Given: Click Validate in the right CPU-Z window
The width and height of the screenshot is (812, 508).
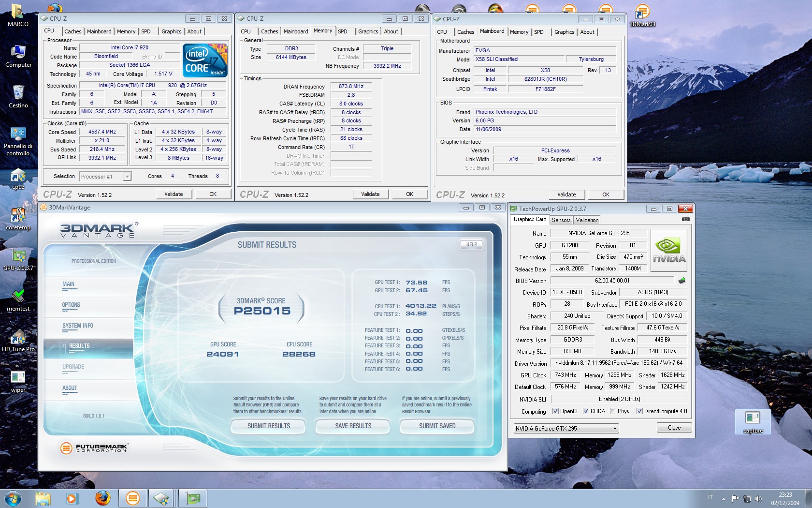Looking at the screenshot, I should click(566, 194).
